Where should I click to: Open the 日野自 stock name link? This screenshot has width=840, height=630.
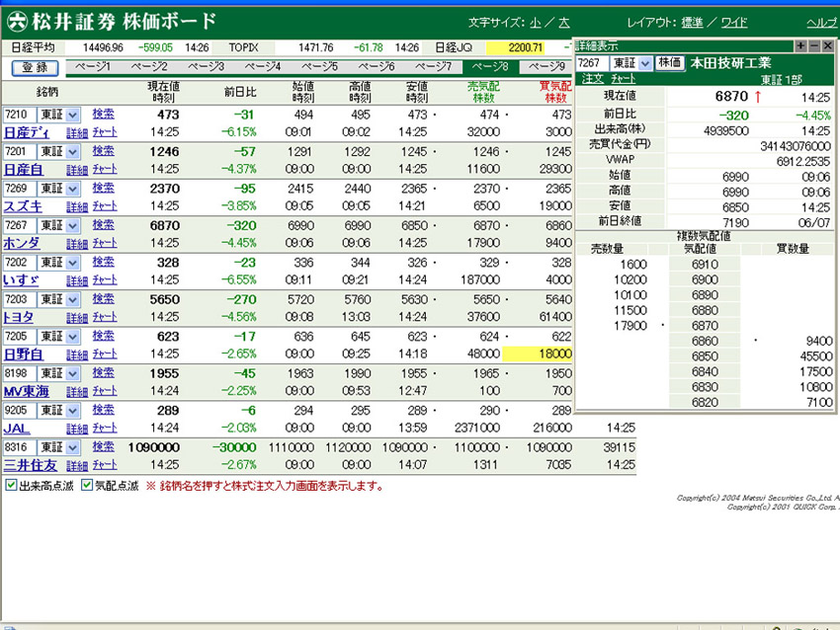24,354
